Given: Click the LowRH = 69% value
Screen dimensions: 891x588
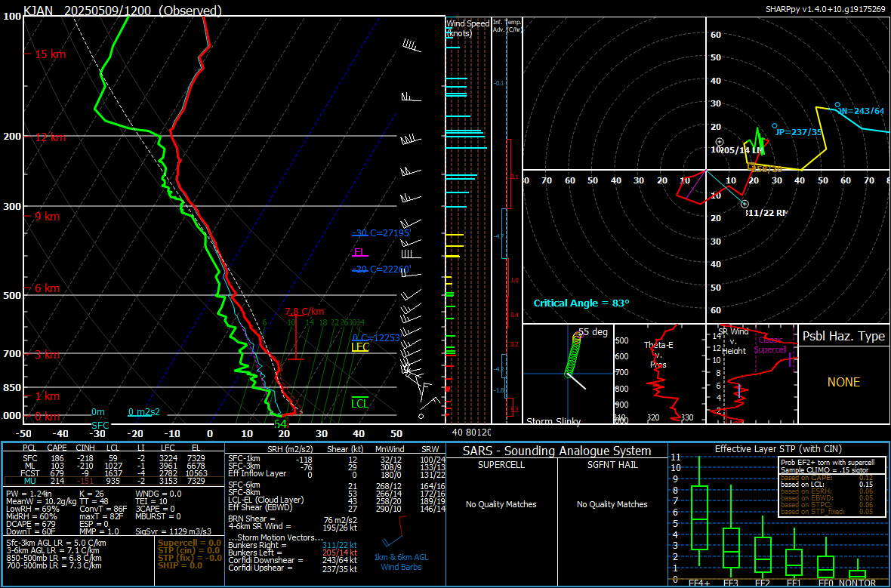Looking at the screenshot, I should pos(32,509).
